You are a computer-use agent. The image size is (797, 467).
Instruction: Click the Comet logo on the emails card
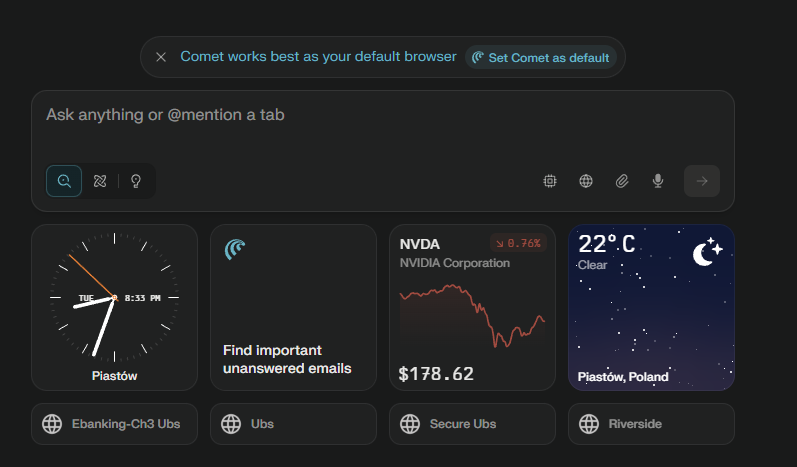[x=235, y=250]
